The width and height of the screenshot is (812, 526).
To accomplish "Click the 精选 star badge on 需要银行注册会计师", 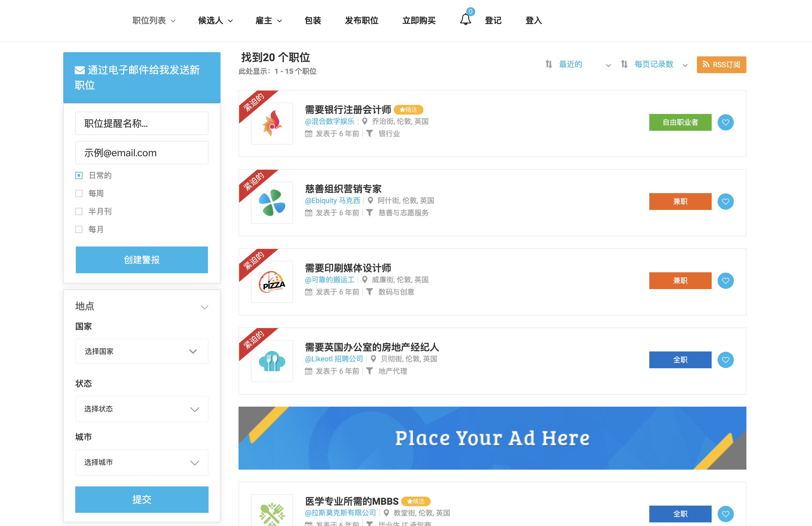I will (x=408, y=110).
